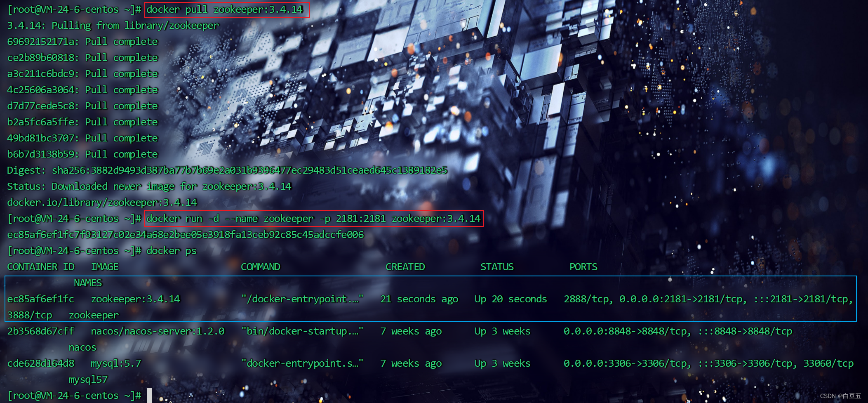The width and height of the screenshot is (868, 403).
Task: Click the 'docker run -d --name zookeeper' command
Action: [313, 219]
